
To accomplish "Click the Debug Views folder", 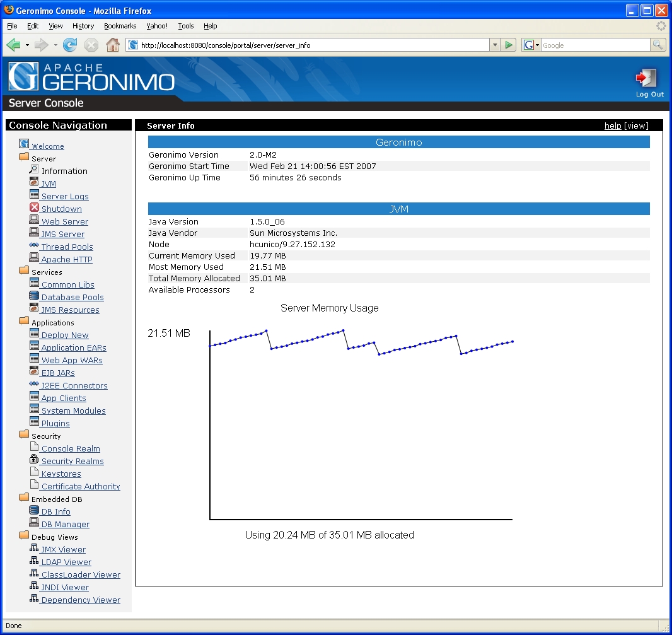I will coord(24,535).
